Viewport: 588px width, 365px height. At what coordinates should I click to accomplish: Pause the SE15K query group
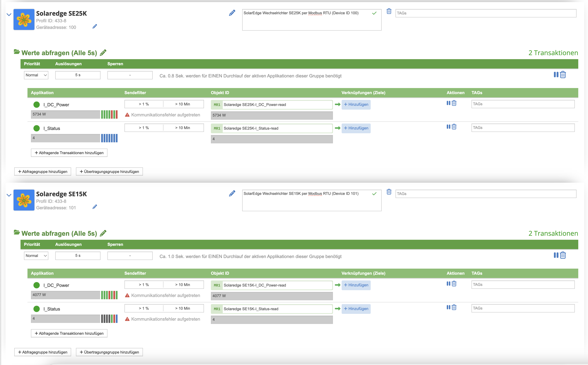556,255
